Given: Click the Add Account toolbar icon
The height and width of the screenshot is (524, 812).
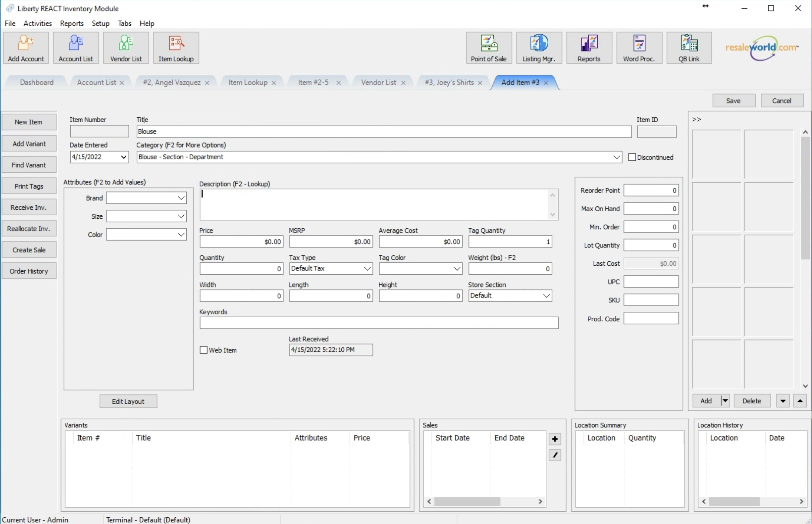Looking at the screenshot, I should click(25, 48).
